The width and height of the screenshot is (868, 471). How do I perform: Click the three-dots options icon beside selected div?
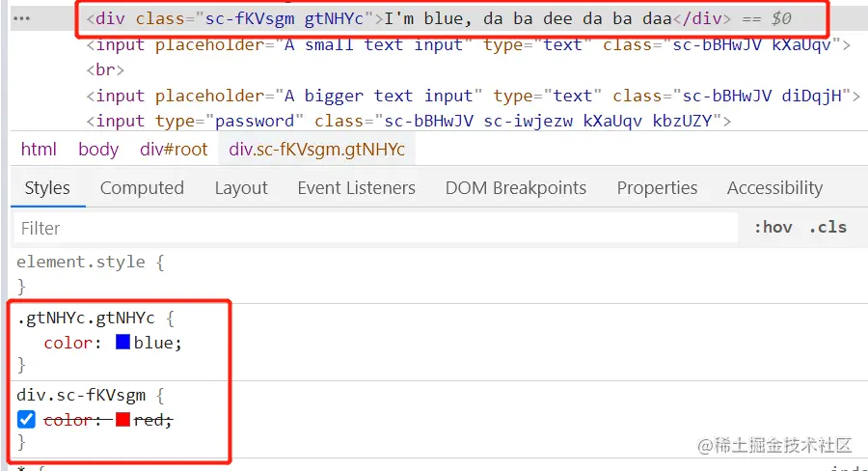(21, 19)
